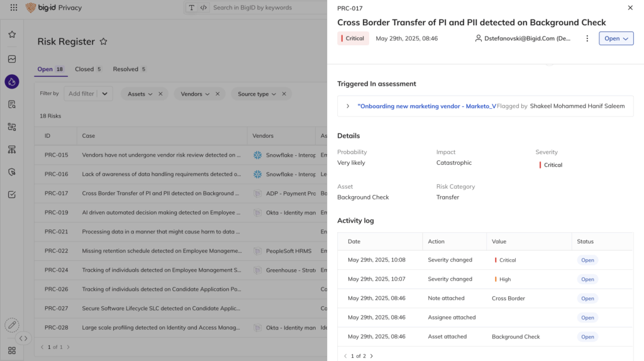
Task: Open the checkbox task icon in sidebar
Action: (12, 194)
